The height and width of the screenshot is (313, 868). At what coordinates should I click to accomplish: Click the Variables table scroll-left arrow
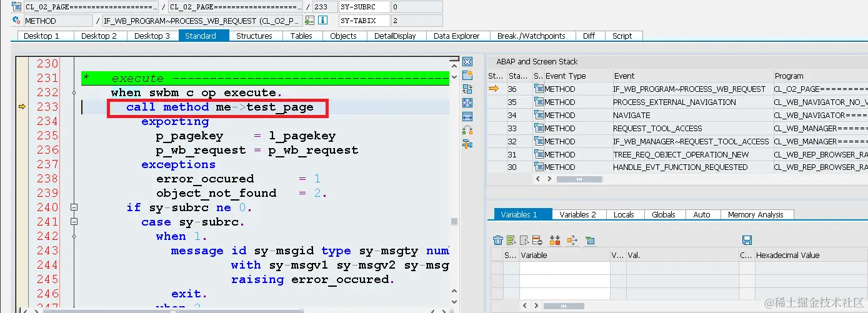[x=524, y=306]
